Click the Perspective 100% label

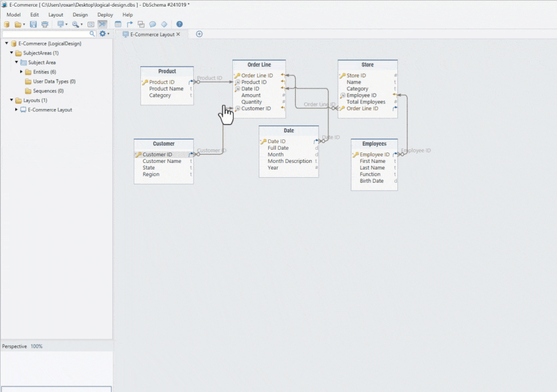coord(22,346)
